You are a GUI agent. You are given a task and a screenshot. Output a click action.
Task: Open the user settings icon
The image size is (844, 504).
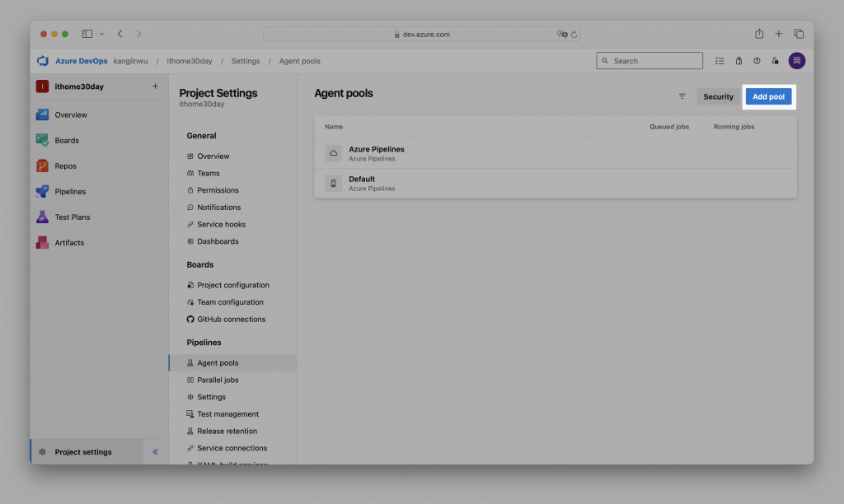[x=775, y=61]
